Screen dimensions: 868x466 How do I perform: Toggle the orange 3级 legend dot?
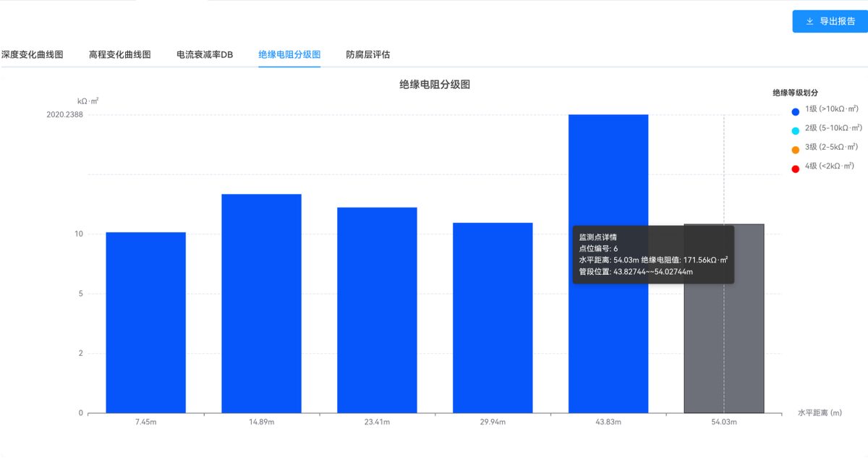(x=796, y=150)
